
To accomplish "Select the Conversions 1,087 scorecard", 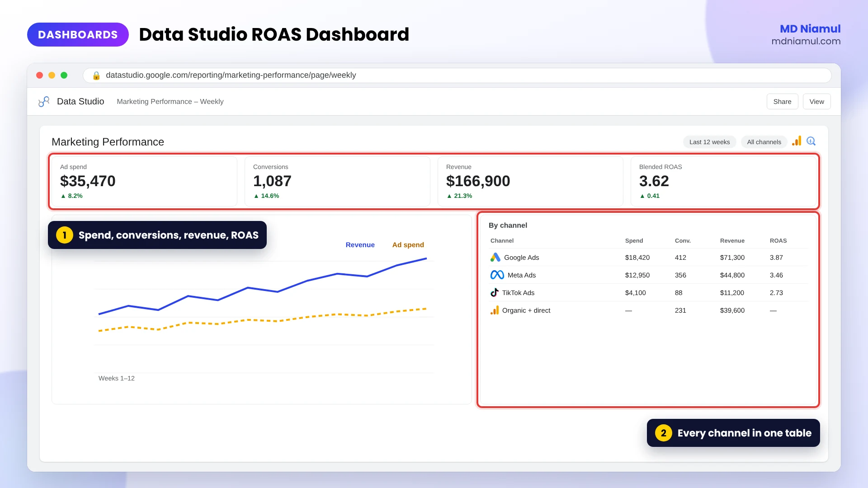I will pos(337,182).
